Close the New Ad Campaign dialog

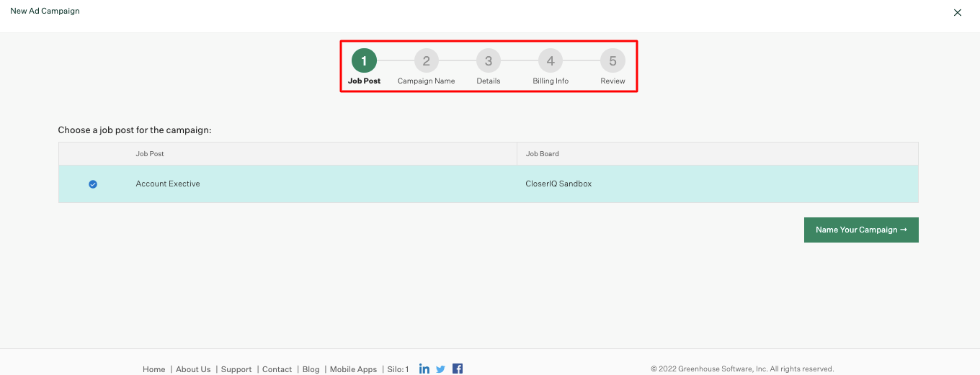(x=958, y=12)
